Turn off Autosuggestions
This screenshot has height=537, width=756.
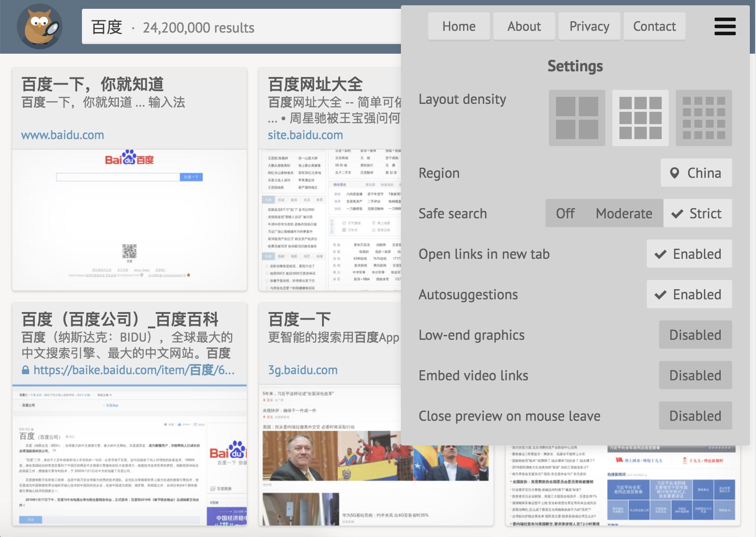(689, 294)
